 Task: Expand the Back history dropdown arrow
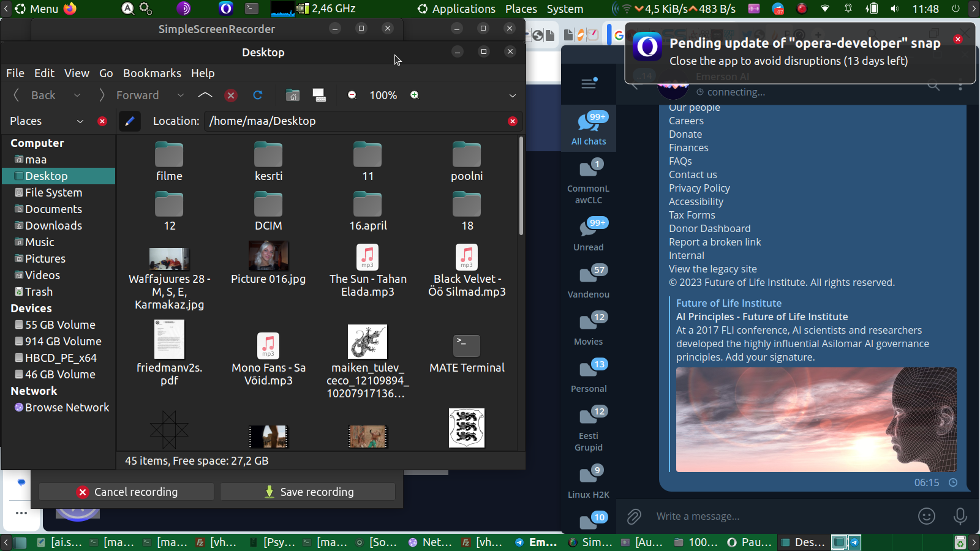pyautogui.click(x=77, y=95)
